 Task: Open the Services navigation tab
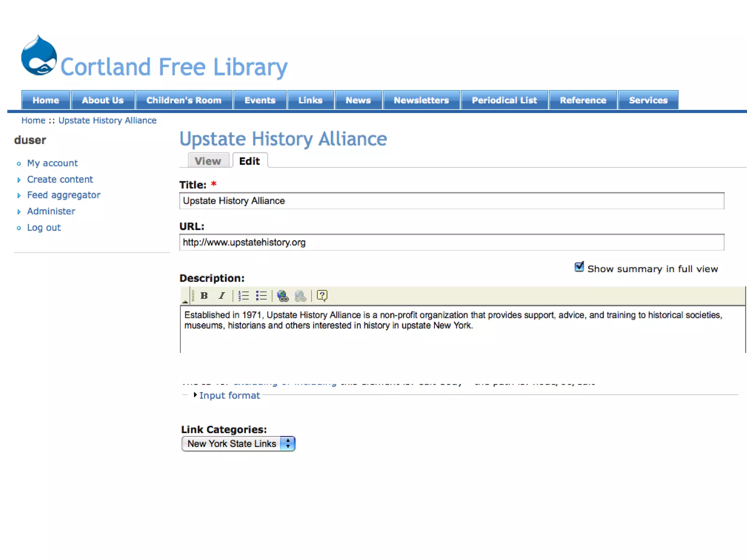pyautogui.click(x=648, y=100)
